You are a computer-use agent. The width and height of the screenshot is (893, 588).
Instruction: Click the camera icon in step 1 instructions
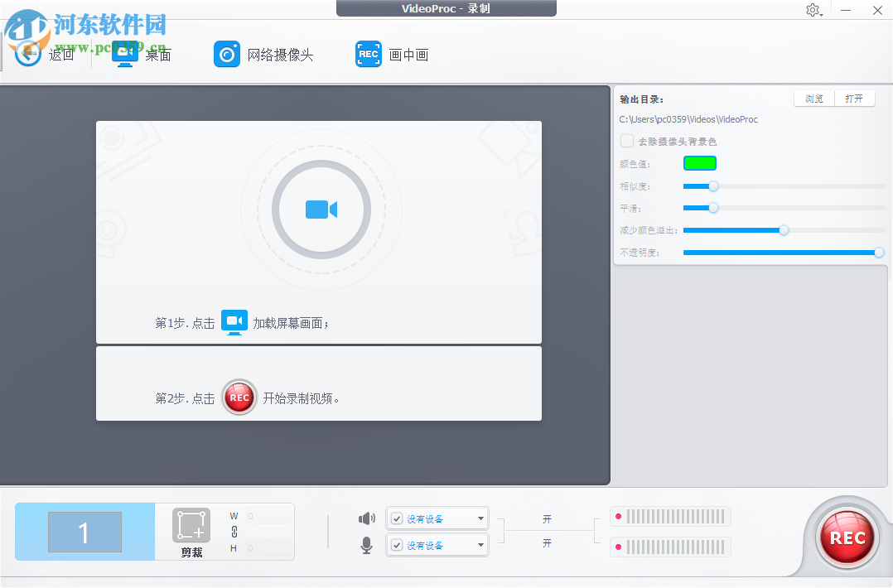234,322
